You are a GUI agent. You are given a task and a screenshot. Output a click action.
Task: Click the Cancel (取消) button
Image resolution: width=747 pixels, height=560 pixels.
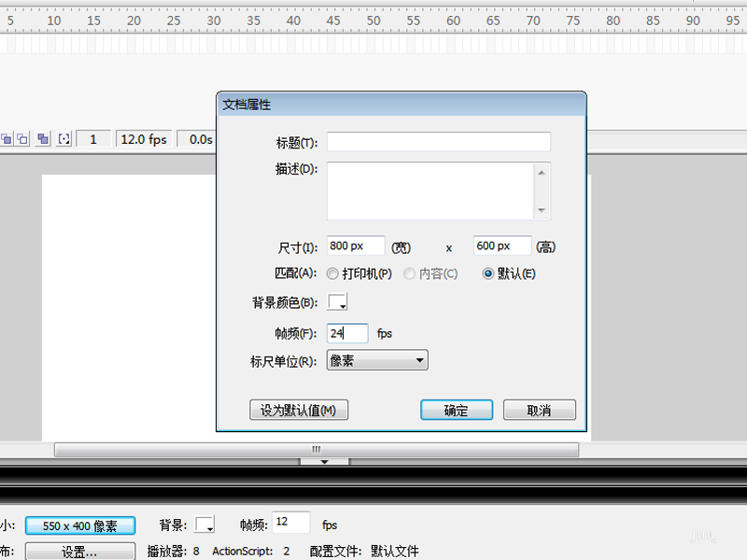tap(540, 410)
